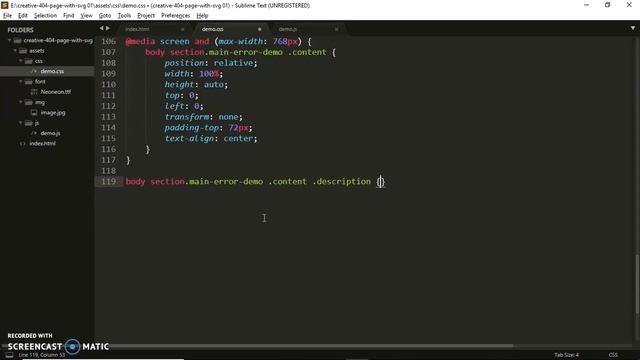This screenshot has height=360, width=640.
Task: Open the Edit menu
Action: click(23, 16)
